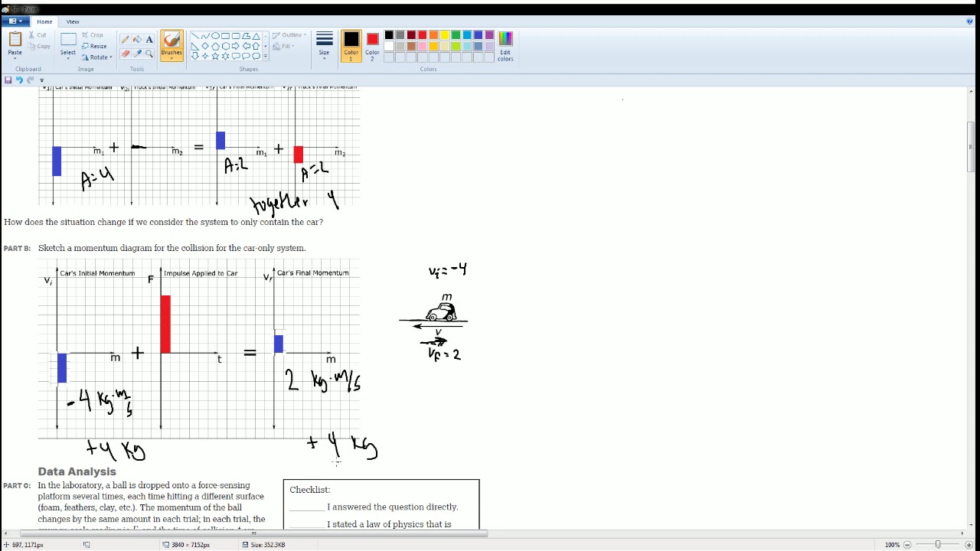
Task: Select the Magnifier tool
Action: tap(149, 54)
